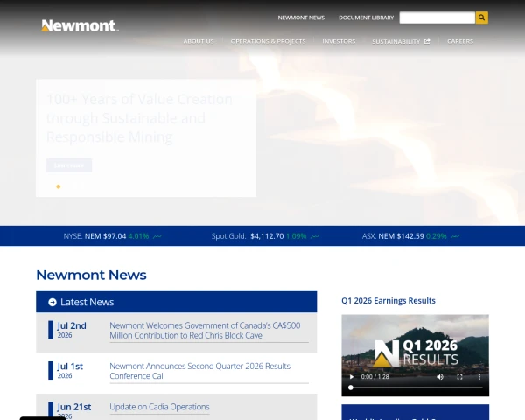Image resolution: width=525 pixels, height=420 pixels.
Task: Select the yellow carousel dot
Action: [59, 186]
